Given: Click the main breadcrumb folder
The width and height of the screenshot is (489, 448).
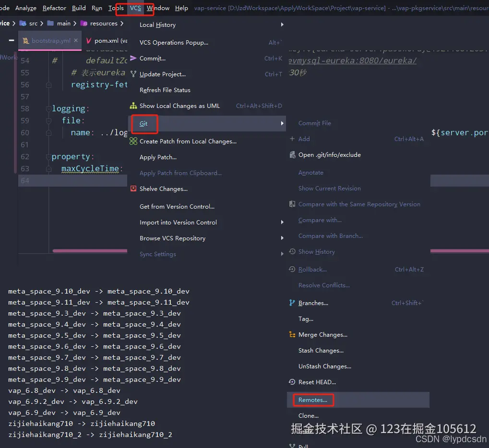Looking at the screenshot, I should [59, 24].
